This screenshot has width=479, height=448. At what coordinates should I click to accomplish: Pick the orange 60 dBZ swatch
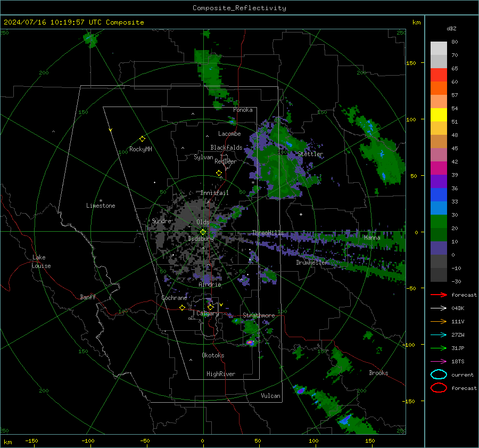(x=439, y=88)
